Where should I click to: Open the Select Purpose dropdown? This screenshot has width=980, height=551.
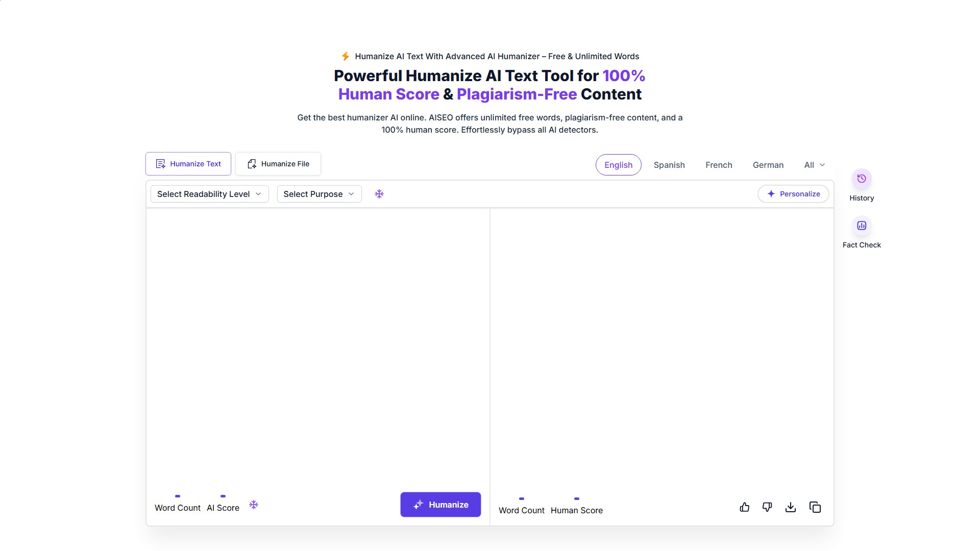coord(319,194)
